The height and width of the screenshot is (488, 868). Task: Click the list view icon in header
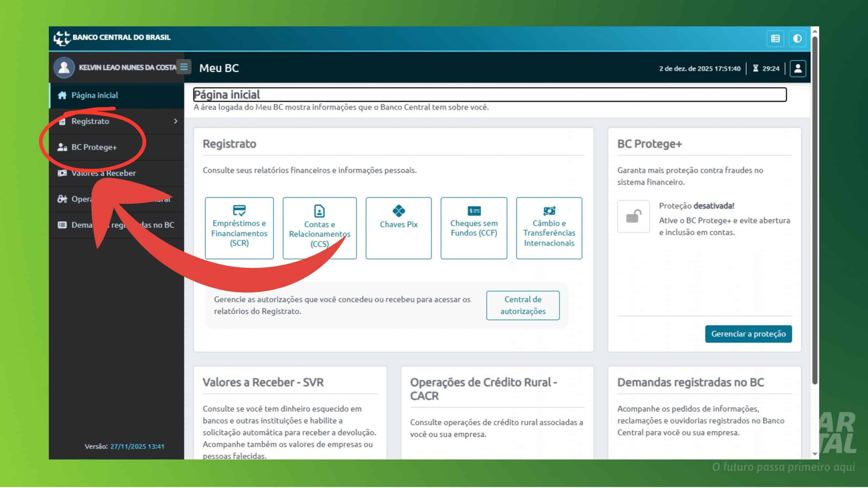pyautogui.click(x=775, y=39)
